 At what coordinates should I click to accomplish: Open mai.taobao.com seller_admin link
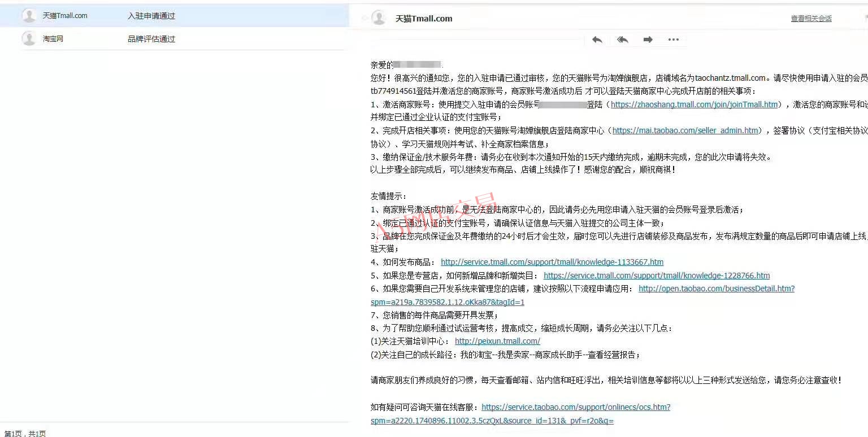[x=685, y=130]
